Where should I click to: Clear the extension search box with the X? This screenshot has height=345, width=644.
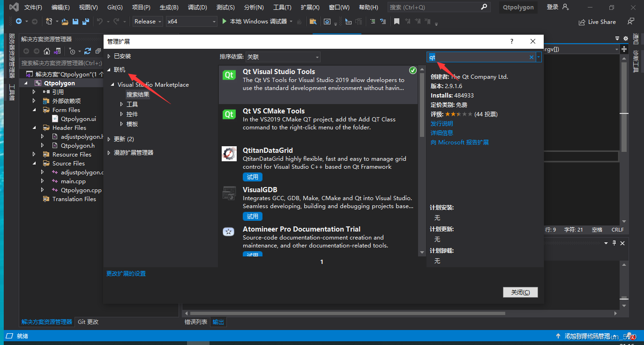(532, 57)
